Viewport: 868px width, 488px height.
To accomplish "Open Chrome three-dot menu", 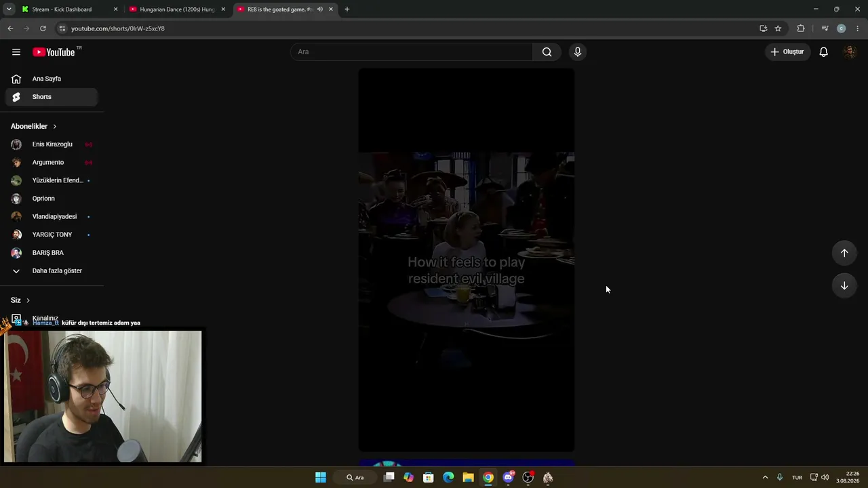I will [x=858, y=28].
